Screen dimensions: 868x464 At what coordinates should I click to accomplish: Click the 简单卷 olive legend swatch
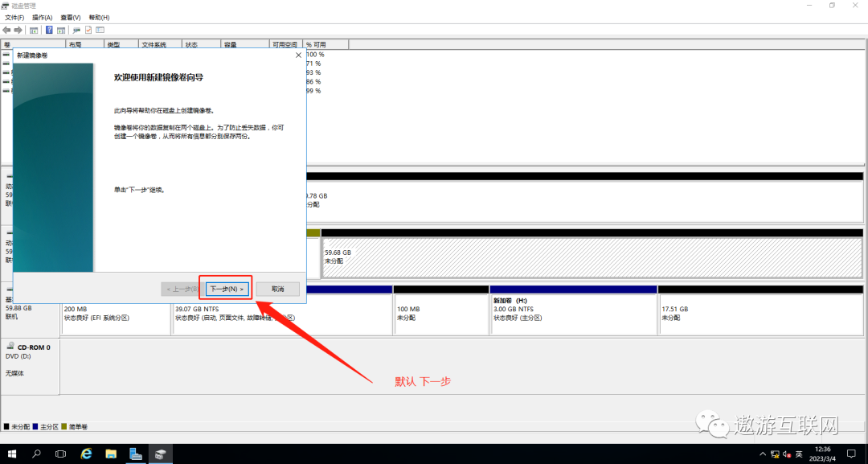click(x=64, y=426)
